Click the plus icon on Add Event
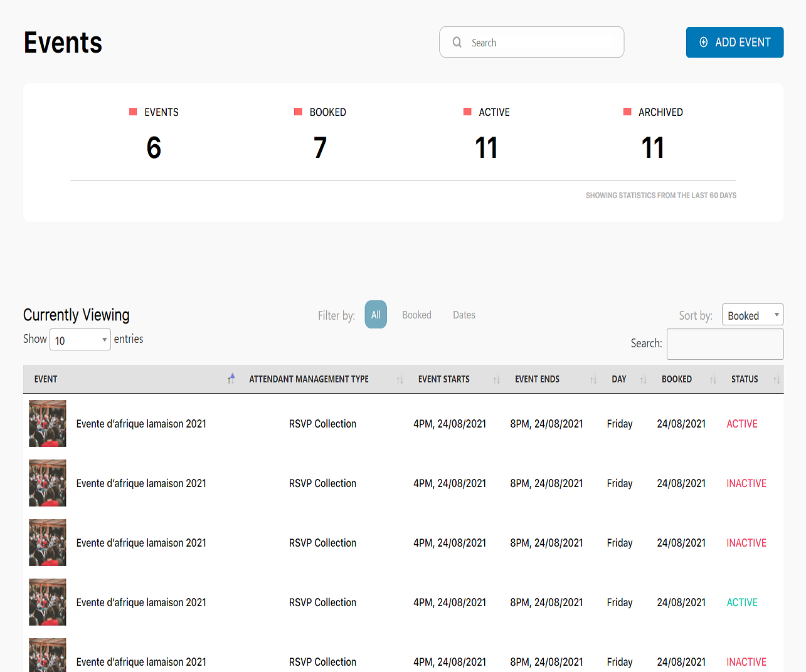 click(x=704, y=42)
